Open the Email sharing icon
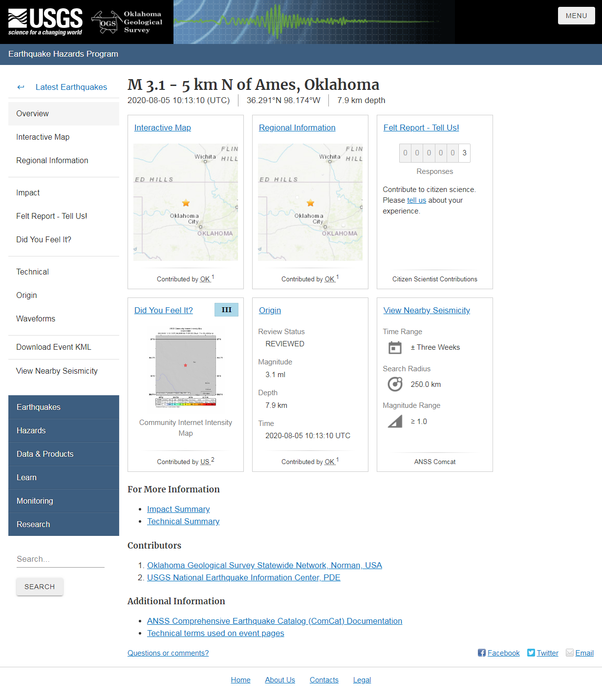 (569, 653)
